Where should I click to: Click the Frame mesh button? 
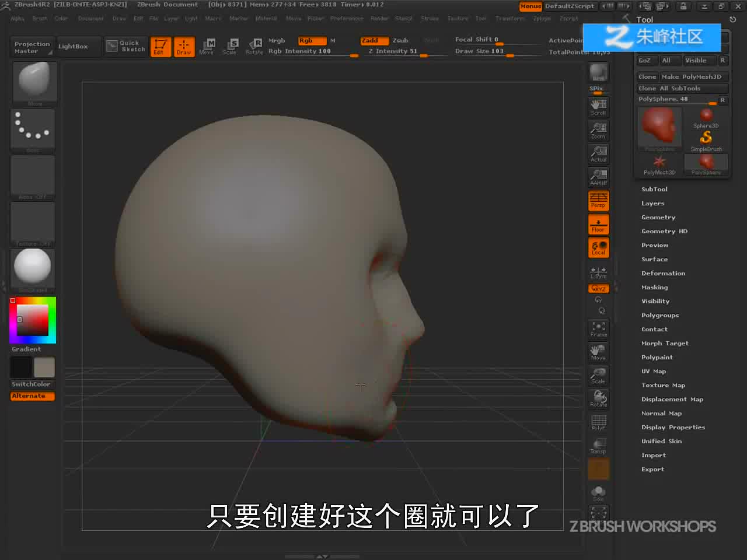click(599, 329)
